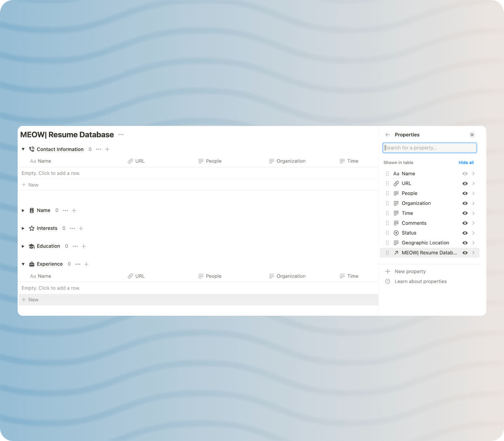Screen dimensions: 504x441
Task: Open the MEOW| Resume Database relation property
Action: (428, 253)
